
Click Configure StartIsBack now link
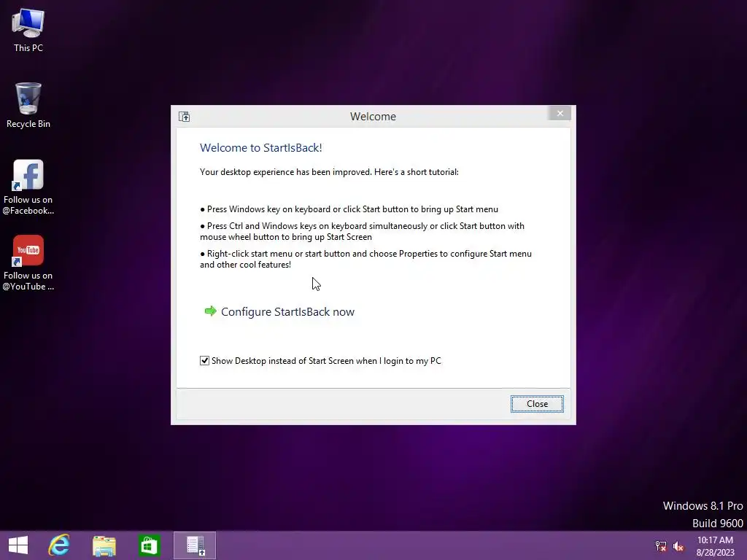[x=287, y=312]
